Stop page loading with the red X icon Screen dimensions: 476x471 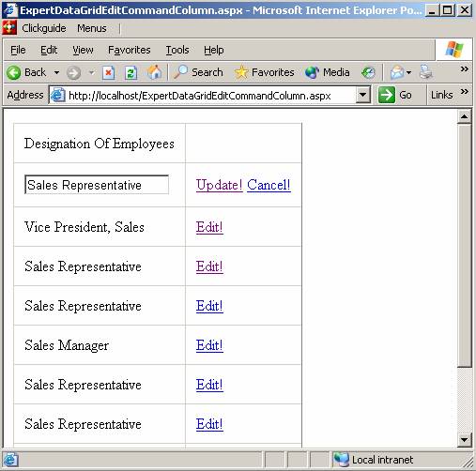(x=108, y=73)
